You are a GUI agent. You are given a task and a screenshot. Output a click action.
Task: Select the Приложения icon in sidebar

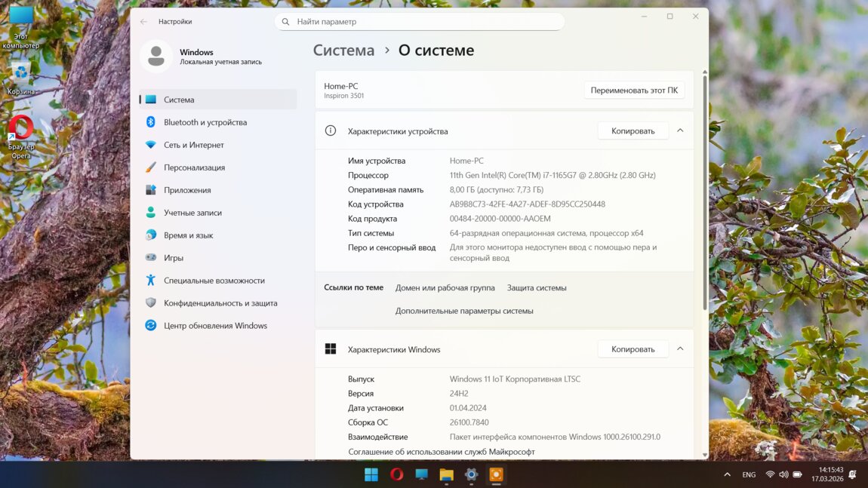(x=150, y=190)
